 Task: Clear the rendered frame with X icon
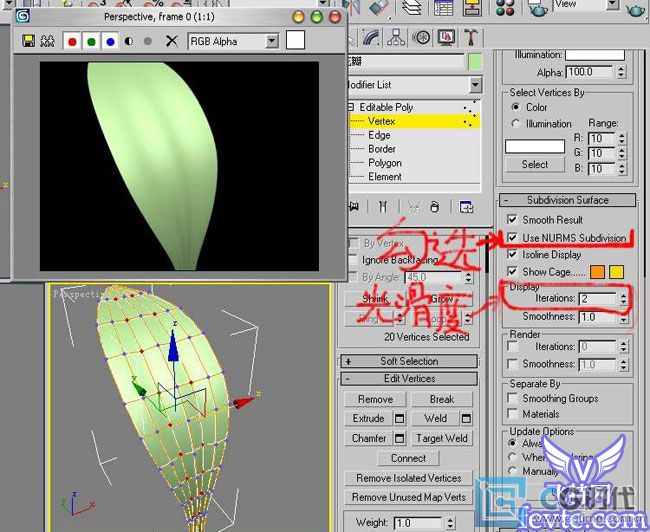click(x=172, y=41)
